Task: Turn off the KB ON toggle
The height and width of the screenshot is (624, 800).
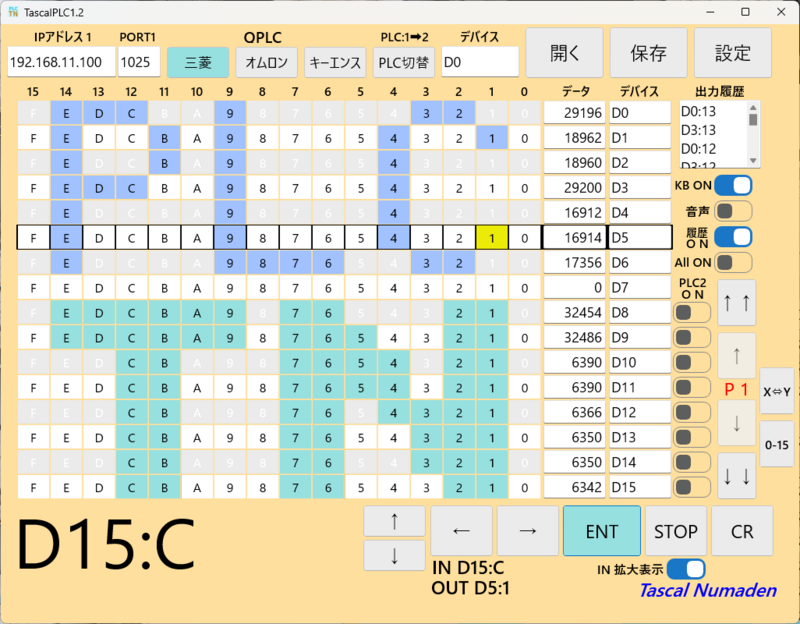Action: (733, 185)
